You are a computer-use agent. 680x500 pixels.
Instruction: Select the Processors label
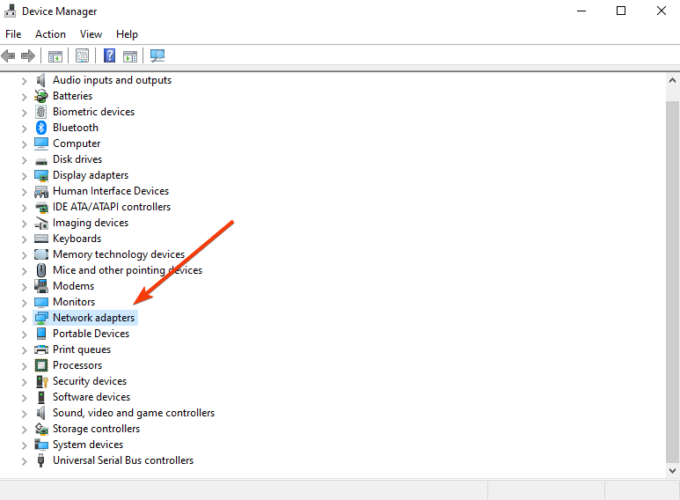click(77, 365)
